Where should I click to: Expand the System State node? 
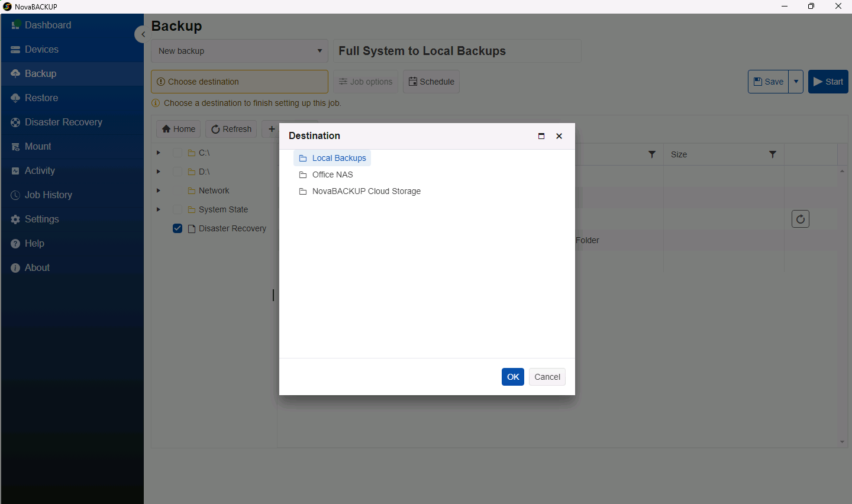click(x=158, y=209)
